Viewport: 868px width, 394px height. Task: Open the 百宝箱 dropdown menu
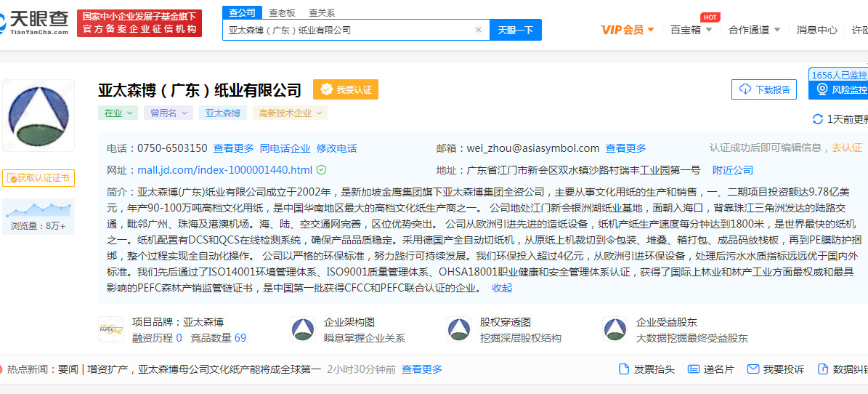[x=691, y=30]
